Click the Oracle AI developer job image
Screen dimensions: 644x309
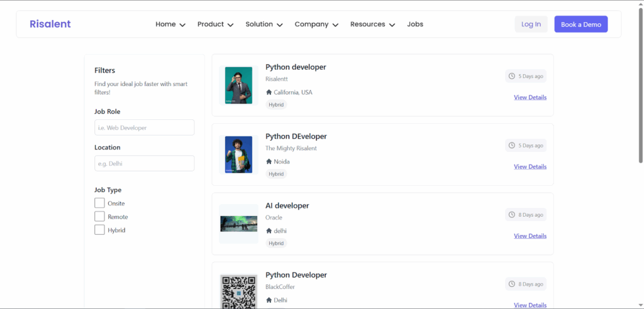238,224
